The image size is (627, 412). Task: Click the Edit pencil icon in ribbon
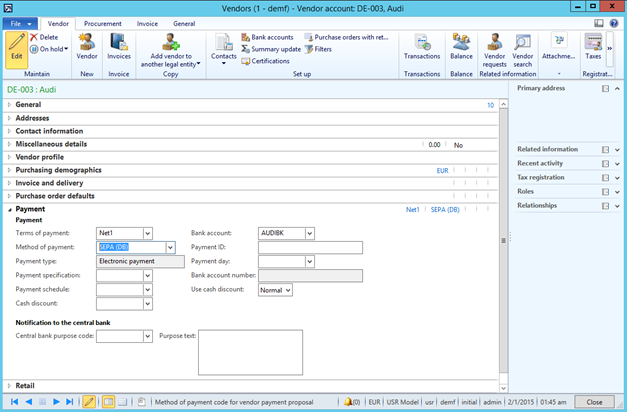point(16,45)
